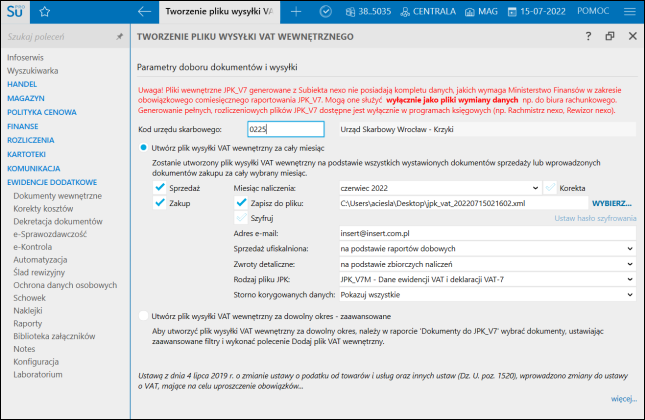Screen dimensions: 645x420
Task: Open Dokumenty wewnętrzne
Action: (58, 196)
